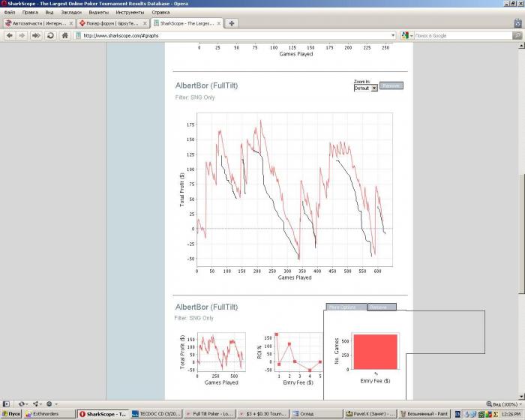The width and height of the screenshot is (525, 420).
Task: Open the Вид menu
Action: pyautogui.click(x=49, y=13)
